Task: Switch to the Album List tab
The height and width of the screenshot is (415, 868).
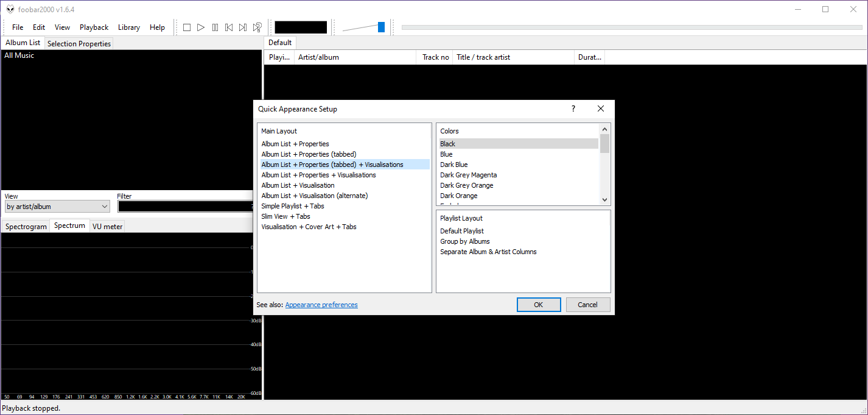Action: (x=23, y=43)
